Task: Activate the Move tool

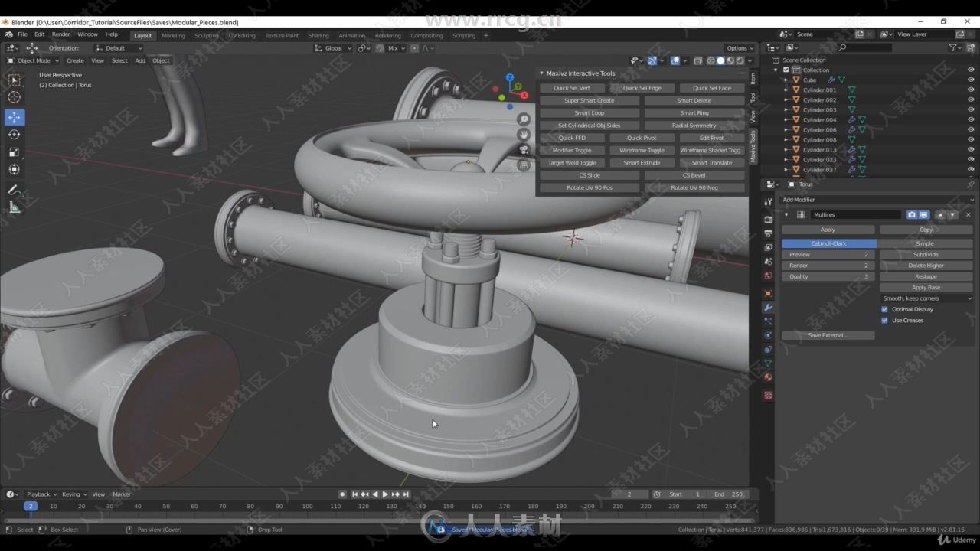Action: [x=14, y=117]
